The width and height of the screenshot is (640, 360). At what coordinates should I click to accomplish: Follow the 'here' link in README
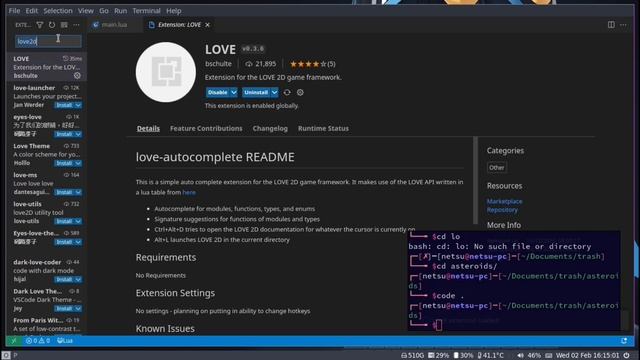pyautogui.click(x=189, y=192)
